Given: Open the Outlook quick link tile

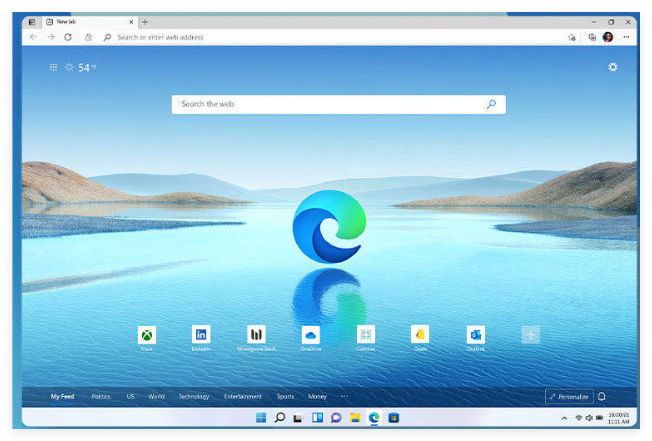Looking at the screenshot, I should [476, 335].
